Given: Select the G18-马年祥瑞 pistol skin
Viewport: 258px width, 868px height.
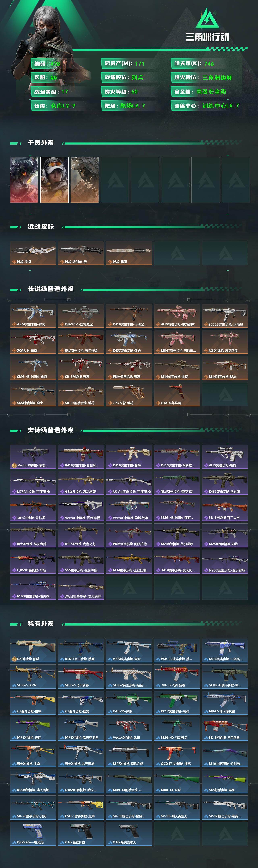Looking at the screenshot, I should tap(177, 394).
